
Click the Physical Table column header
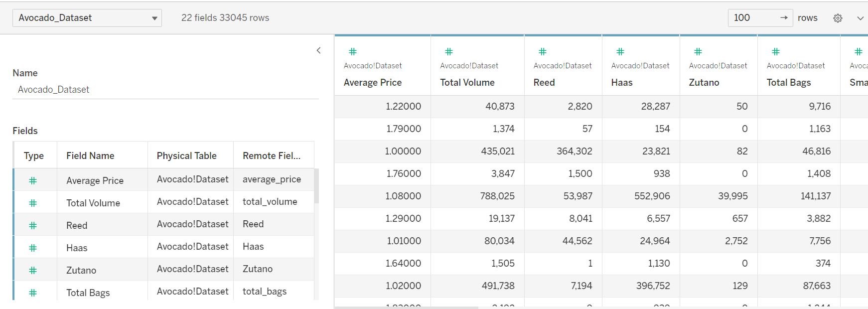pyautogui.click(x=186, y=155)
